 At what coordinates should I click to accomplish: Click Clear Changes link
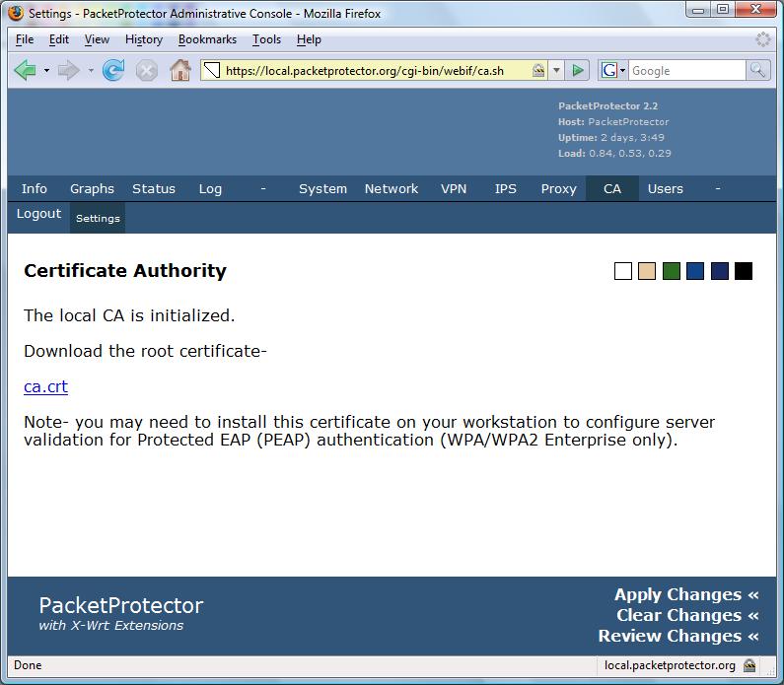pos(687,615)
